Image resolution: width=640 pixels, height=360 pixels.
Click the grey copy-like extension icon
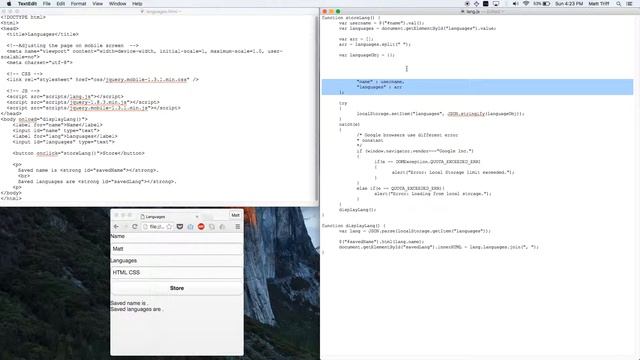pos(211,227)
